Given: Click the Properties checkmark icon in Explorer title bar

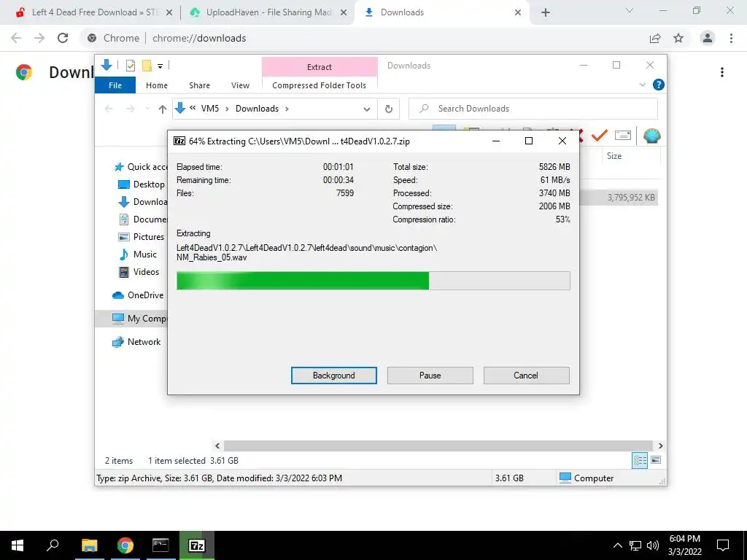Looking at the screenshot, I should tap(130, 66).
